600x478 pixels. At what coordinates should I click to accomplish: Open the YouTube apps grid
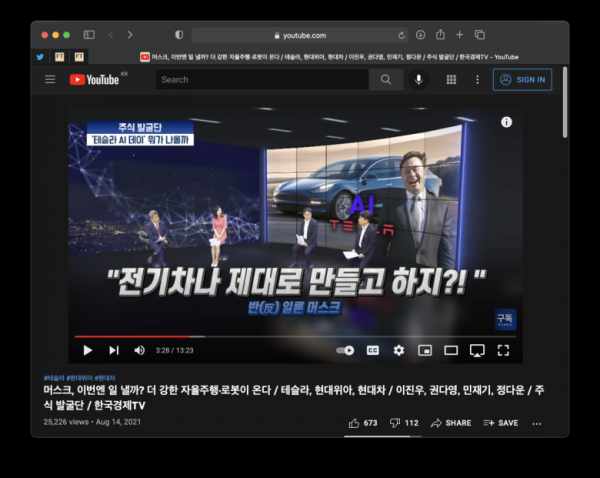451,80
